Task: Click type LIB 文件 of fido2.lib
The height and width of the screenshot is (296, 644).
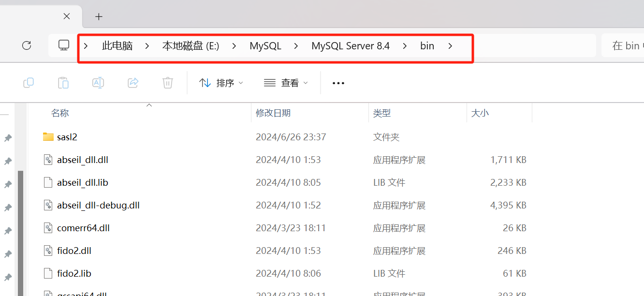Action: click(x=389, y=273)
